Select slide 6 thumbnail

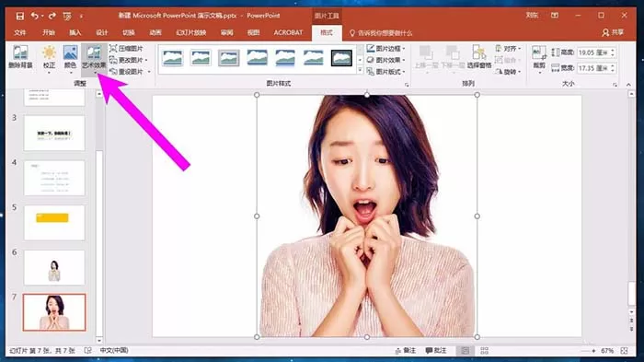[x=54, y=268]
